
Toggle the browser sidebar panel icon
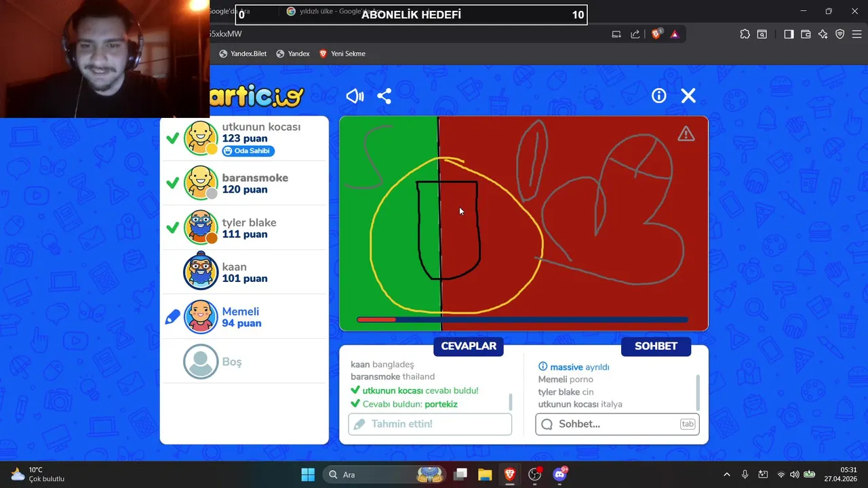[x=789, y=34]
